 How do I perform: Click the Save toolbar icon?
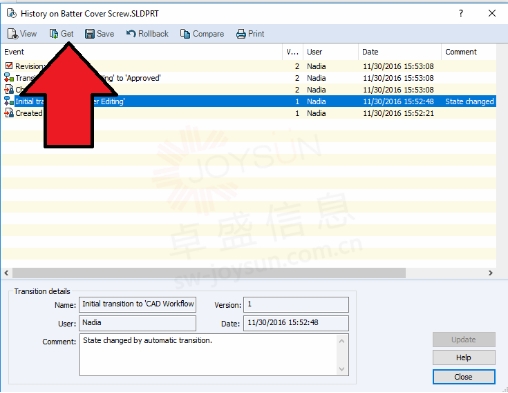point(90,34)
